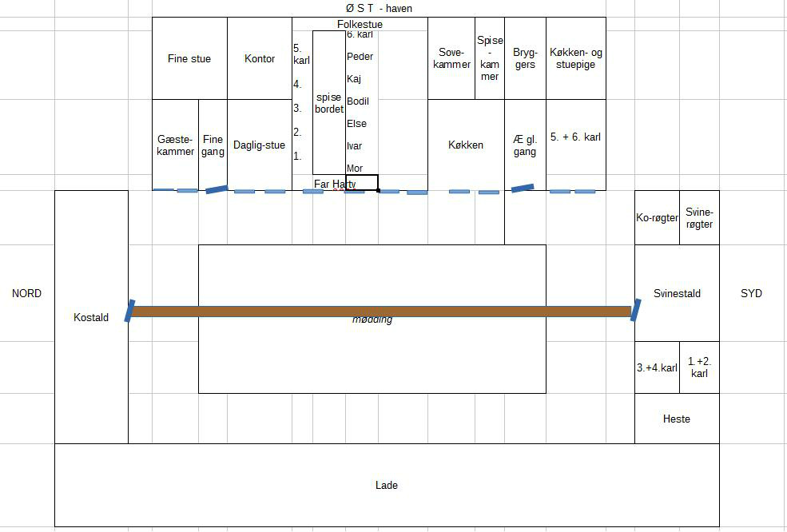Select the slanted blue line below Fine gang
This screenshot has height=532, width=787.
point(217,189)
